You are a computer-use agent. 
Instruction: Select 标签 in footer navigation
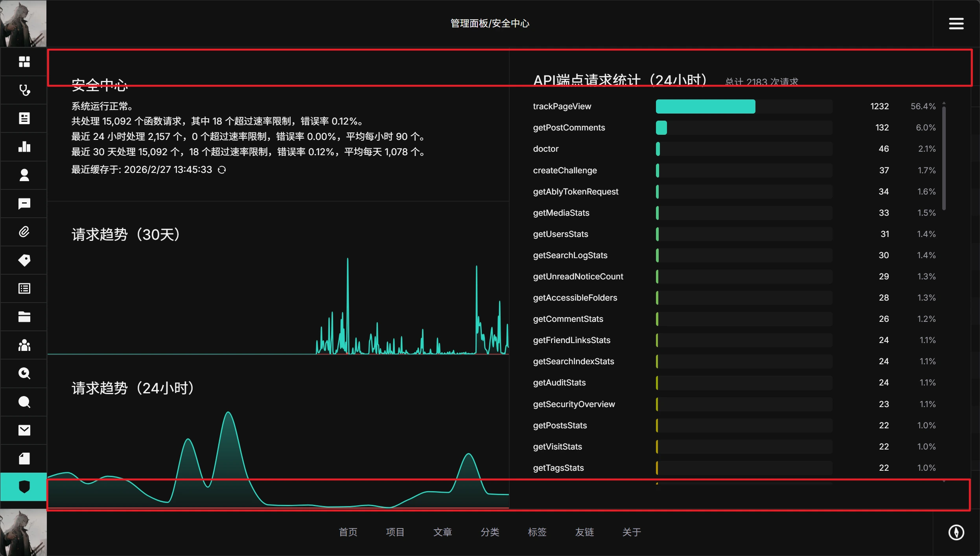tap(537, 532)
